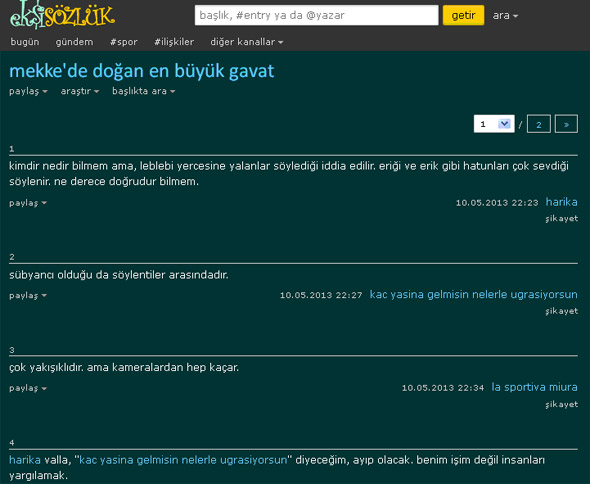This screenshot has height=484, width=590.
Task: Open 'paylaş' menu for entry 3
Action: pyautogui.click(x=28, y=388)
